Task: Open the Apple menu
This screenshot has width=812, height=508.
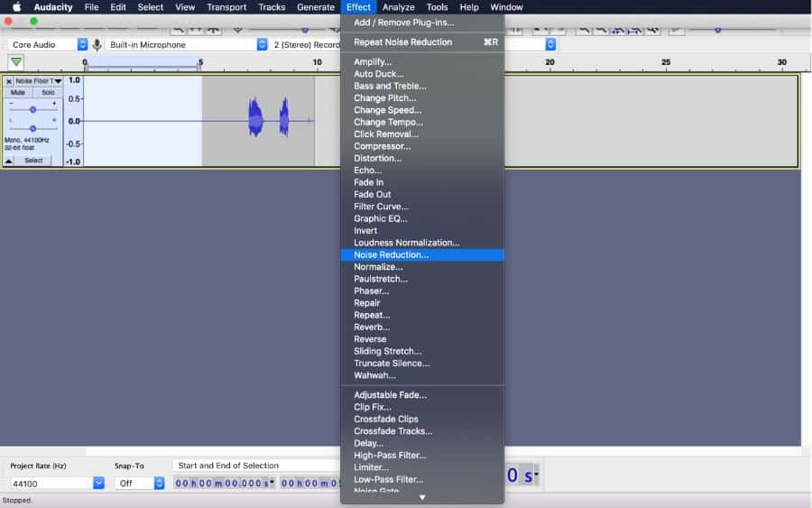Action: 16,6
